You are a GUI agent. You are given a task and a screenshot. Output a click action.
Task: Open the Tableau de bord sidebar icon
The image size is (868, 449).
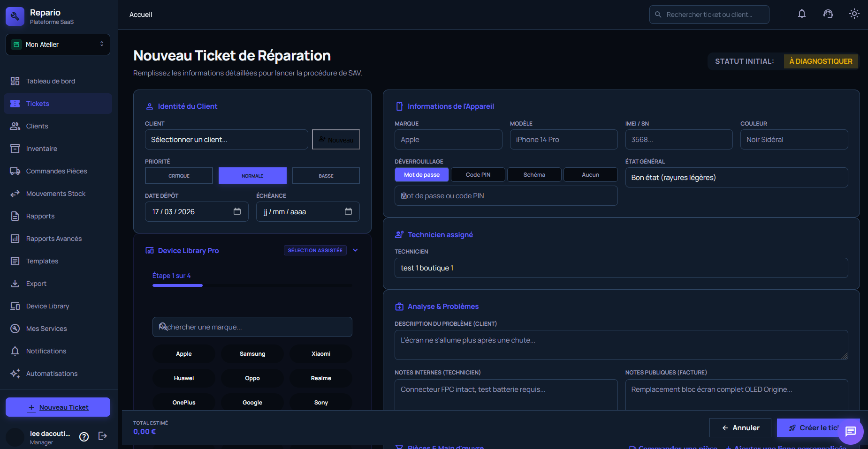point(15,81)
